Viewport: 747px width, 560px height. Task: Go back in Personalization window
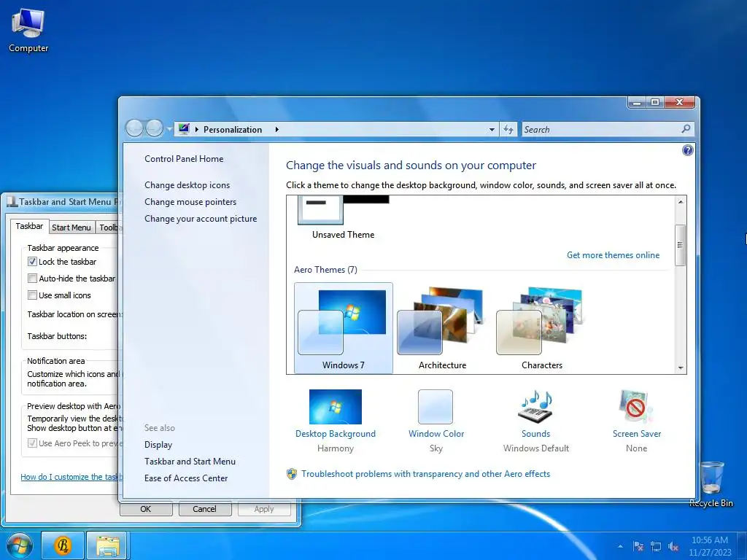[134, 128]
